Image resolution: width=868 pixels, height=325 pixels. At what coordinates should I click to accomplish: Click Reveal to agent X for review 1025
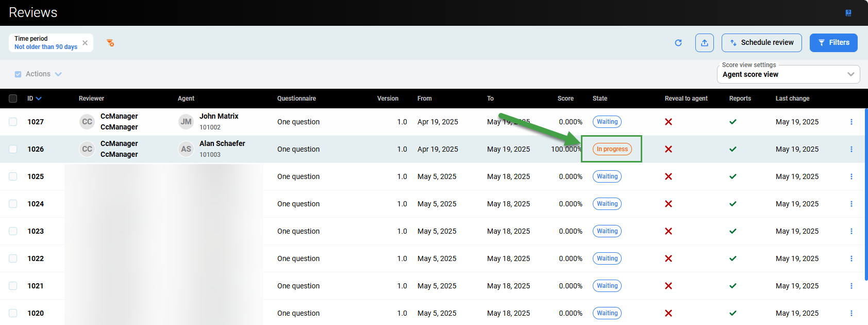[x=668, y=176]
